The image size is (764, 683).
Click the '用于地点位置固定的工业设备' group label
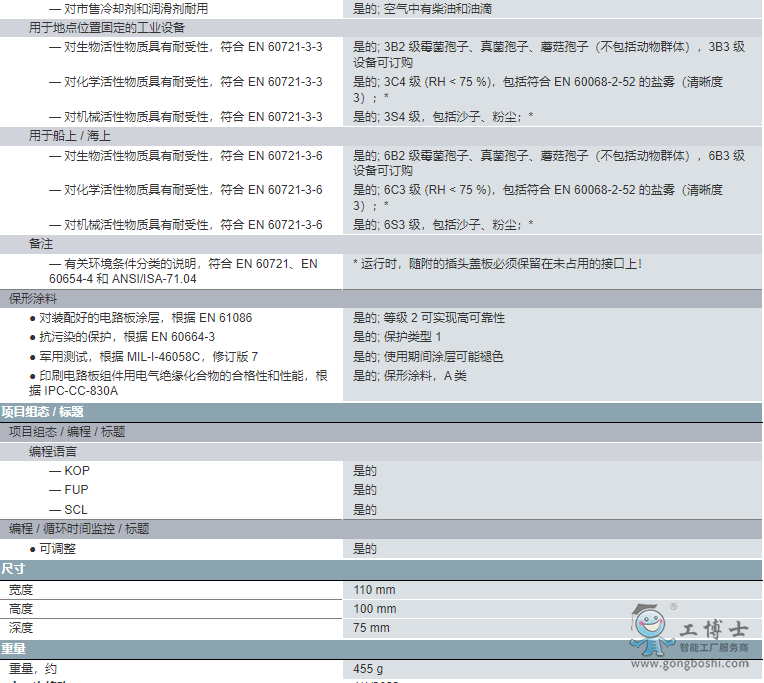tap(107, 28)
